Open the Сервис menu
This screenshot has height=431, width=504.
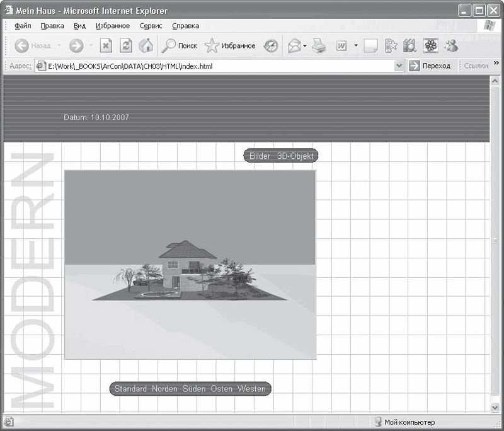coord(151,26)
